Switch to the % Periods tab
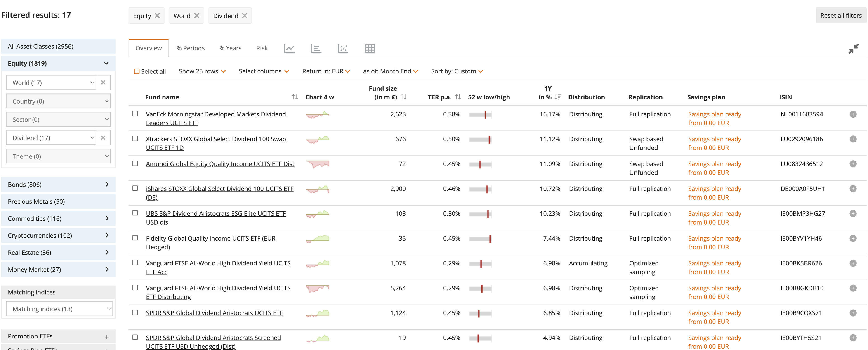The width and height of the screenshot is (868, 350). point(190,48)
